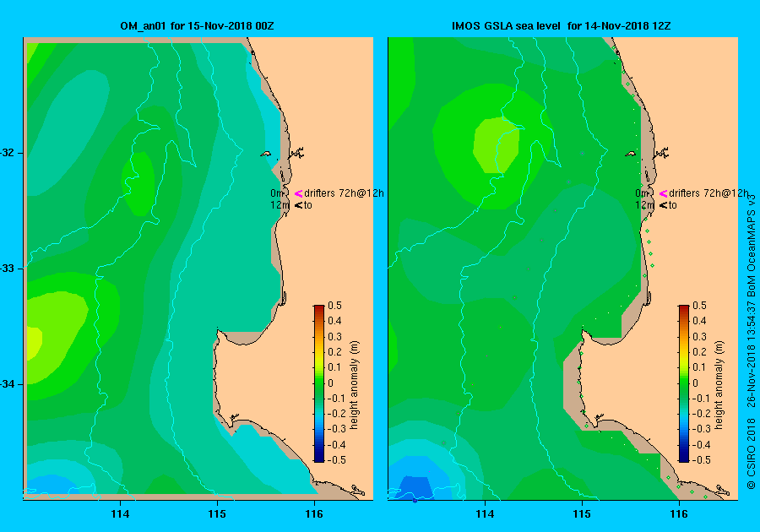Click longitude label "114" under IMOS GSLA map
The height and width of the screenshot is (532, 760).
pos(485,514)
